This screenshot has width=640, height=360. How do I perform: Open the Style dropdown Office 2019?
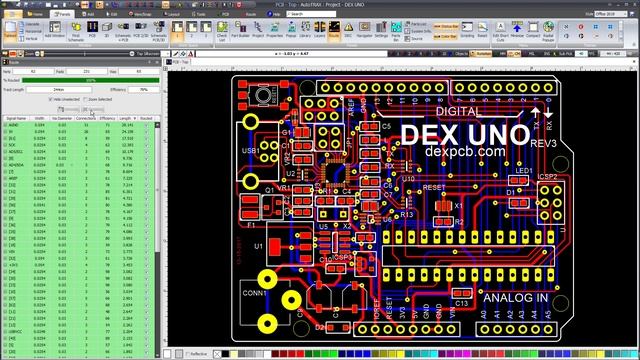coord(611,13)
